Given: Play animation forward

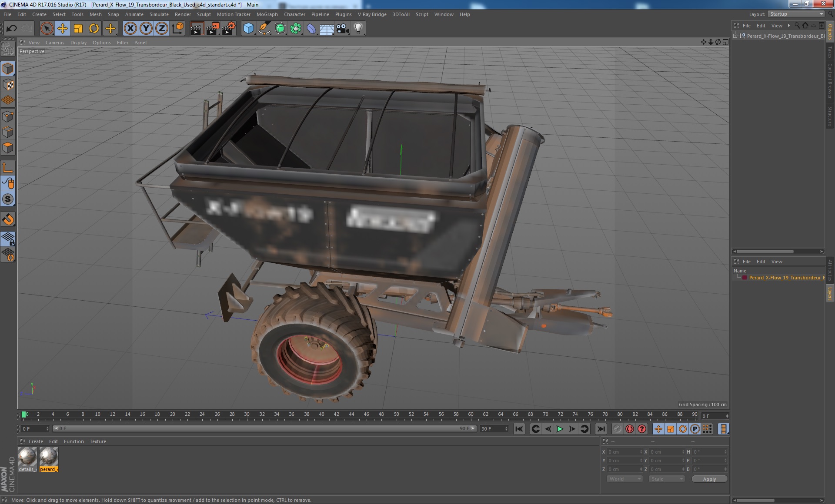Looking at the screenshot, I should pyautogui.click(x=560, y=429).
